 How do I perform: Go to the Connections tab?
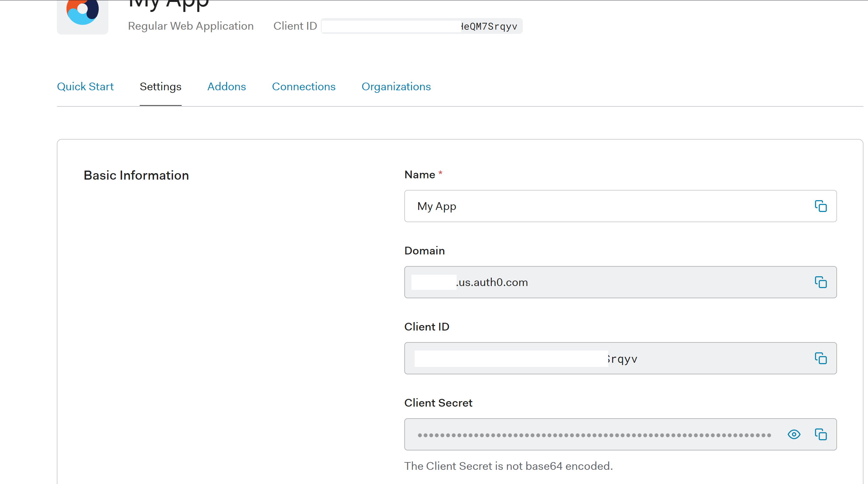pos(304,86)
